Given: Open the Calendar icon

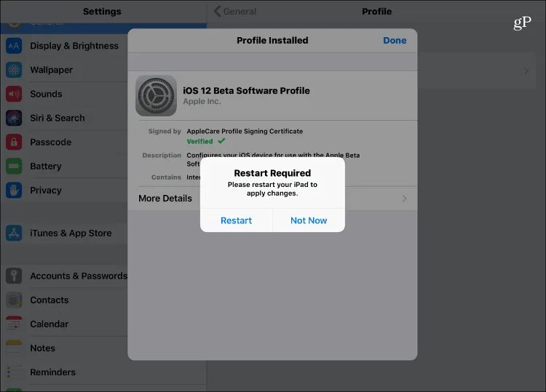Looking at the screenshot, I should (14, 324).
